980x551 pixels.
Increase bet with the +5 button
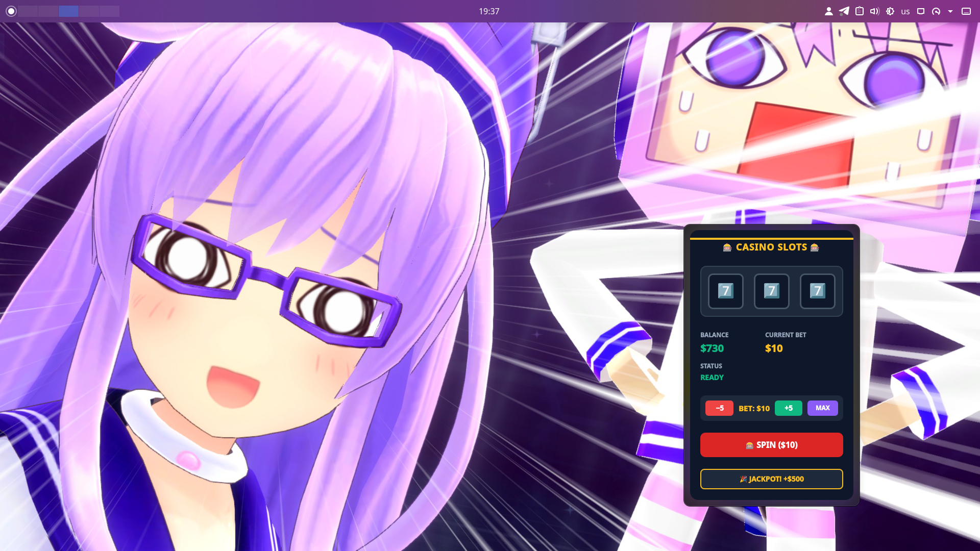tap(788, 408)
